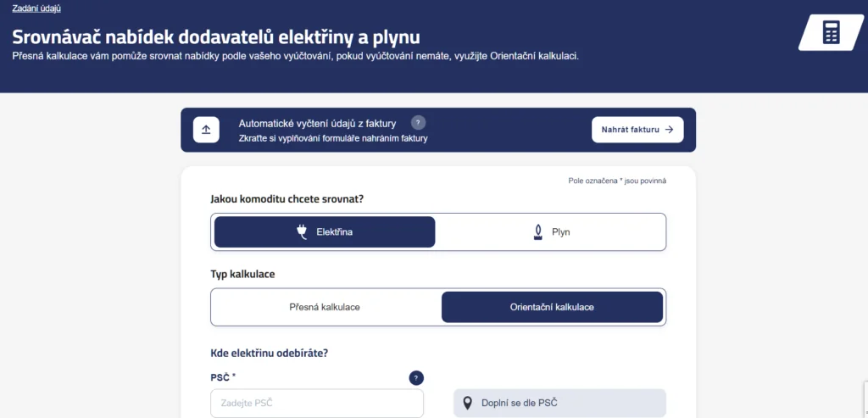Click the Srovnávač nabídek dodavatelů page heading
This screenshot has width=868, height=418.
(x=216, y=37)
